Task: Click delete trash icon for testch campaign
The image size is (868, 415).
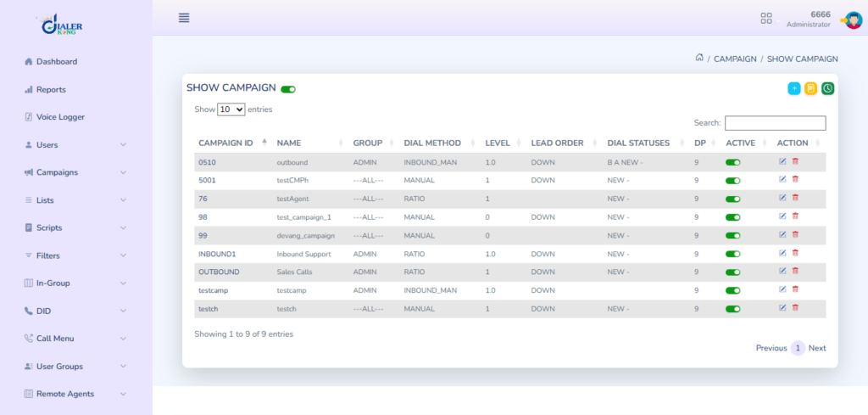Action: pyautogui.click(x=795, y=308)
